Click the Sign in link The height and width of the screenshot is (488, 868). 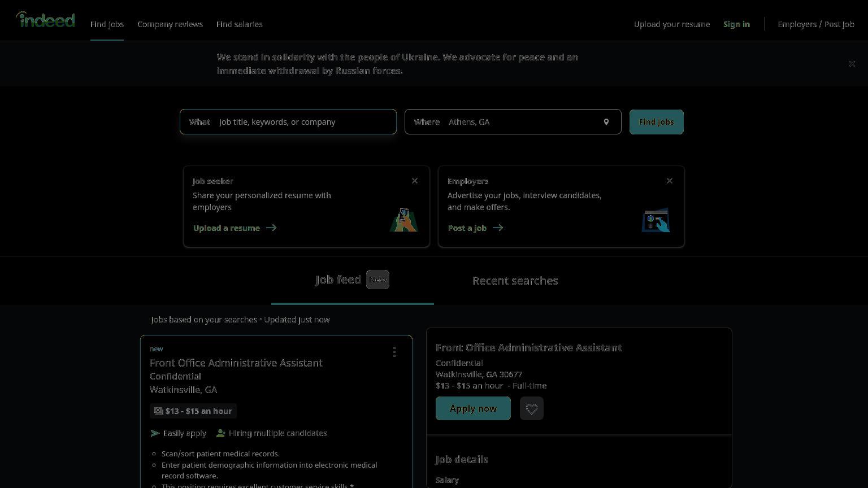[736, 24]
